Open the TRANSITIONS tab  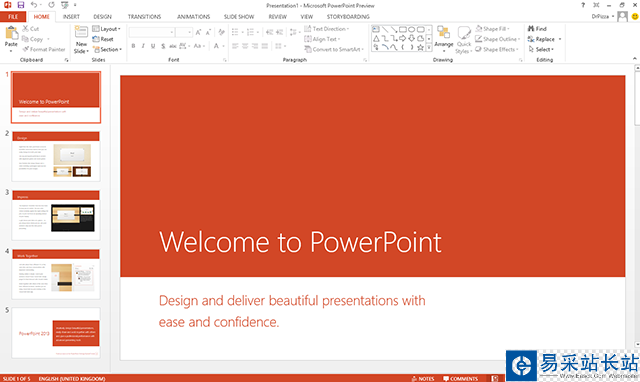coord(144,17)
